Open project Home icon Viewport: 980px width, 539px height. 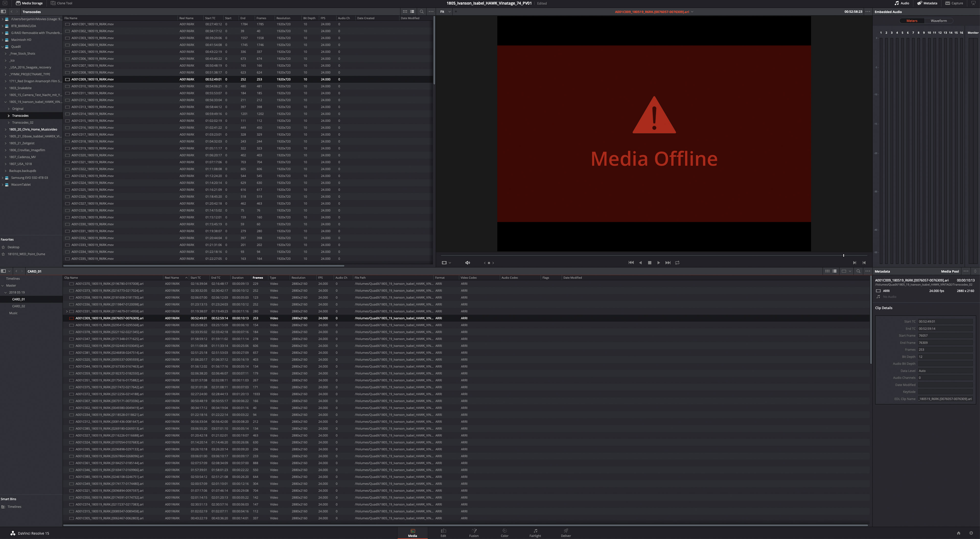click(x=959, y=533)
